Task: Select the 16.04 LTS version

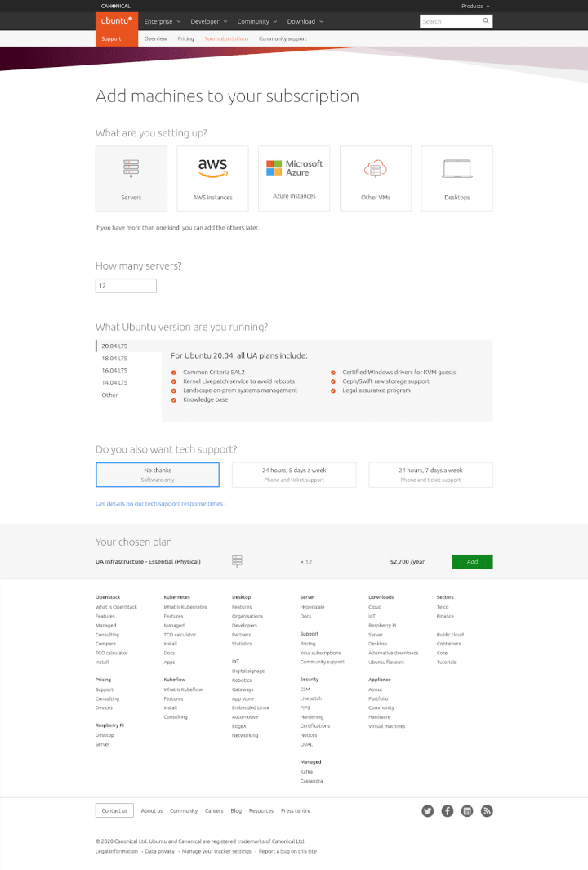Action: pyautogui.click(x=114, y=371)
